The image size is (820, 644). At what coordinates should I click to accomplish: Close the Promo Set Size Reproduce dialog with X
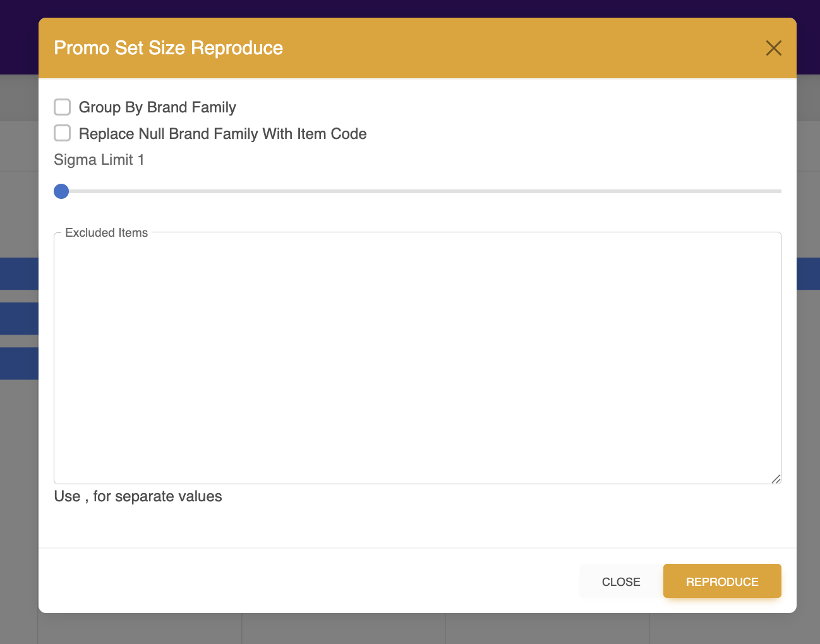(x=773, y=48)
